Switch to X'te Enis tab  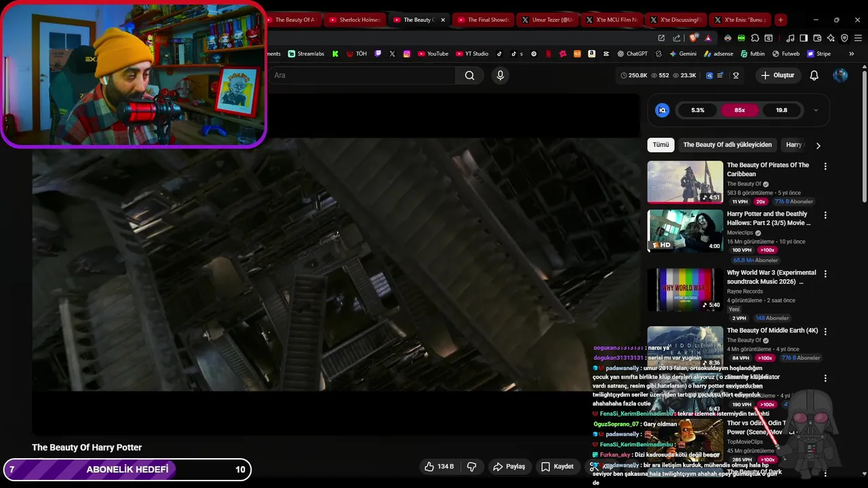click(740, 20)
